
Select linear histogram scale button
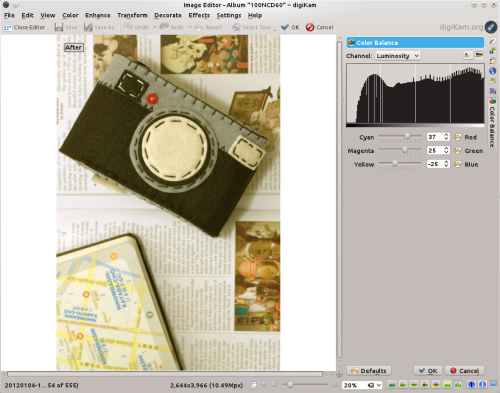[468, 55]
